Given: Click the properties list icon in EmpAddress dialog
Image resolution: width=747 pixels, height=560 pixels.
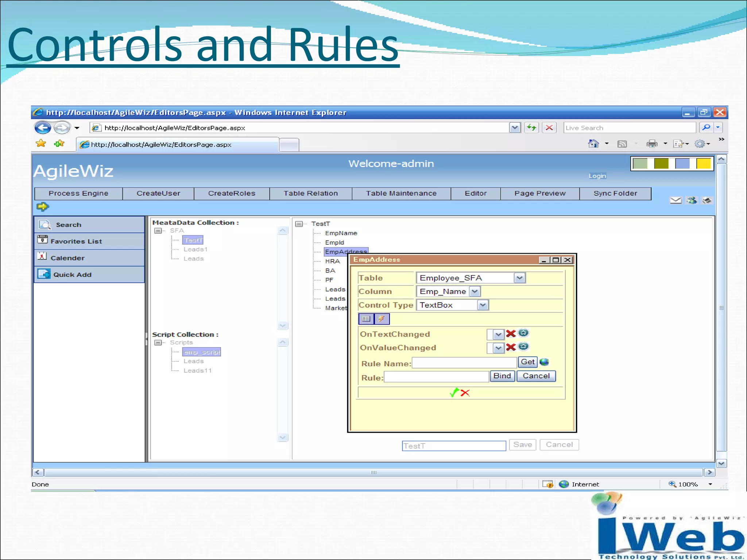Looking at the screenshot, I should point(366,319).
